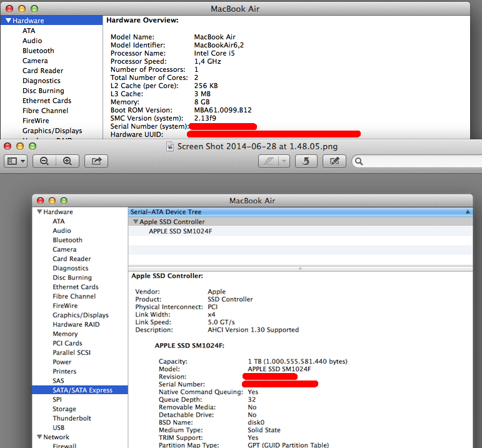This screenshot has height=448, width=482.
Task: Select Storage in the lower sidebar
Action: [64, 409]
